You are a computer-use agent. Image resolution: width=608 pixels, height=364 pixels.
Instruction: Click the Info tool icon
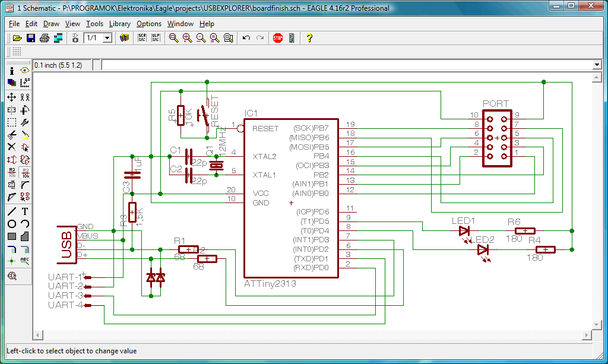coord(11,70)
